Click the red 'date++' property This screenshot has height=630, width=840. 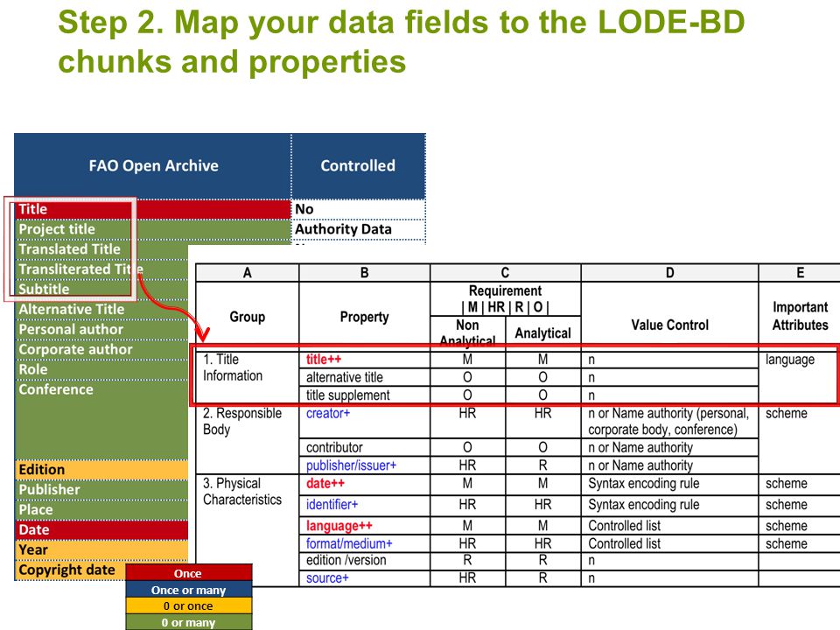pos(325,483)
